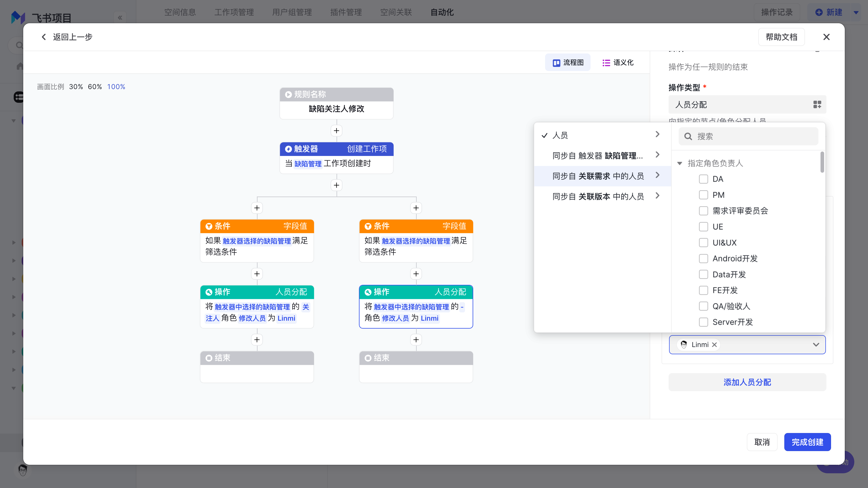Image resolution: width=868 pixels, height=488 pixels.
Task: Set canvas zoom to 100%
Action: pos(116,86)
